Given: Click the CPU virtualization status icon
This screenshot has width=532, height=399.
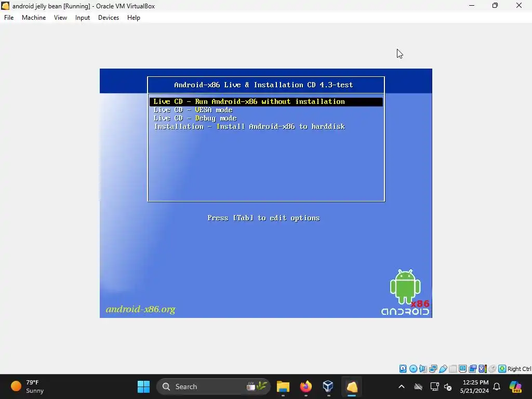Looking at the screenshot, I should coord(483,369).
